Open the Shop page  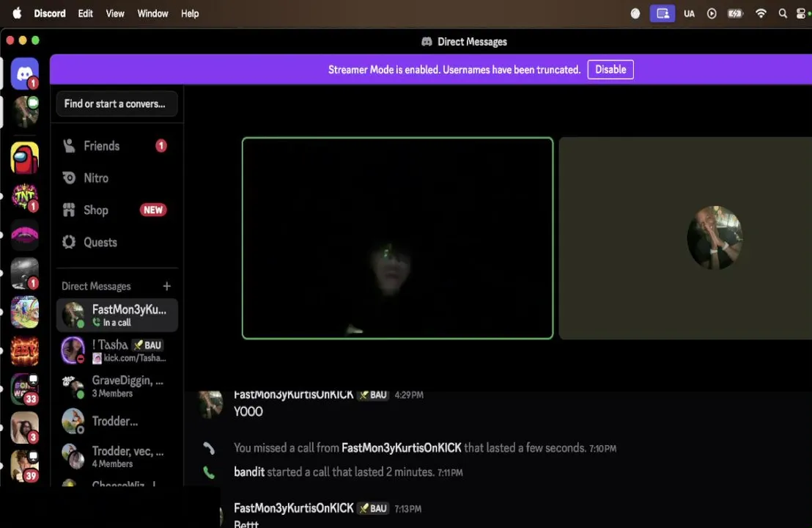(117, 210)
